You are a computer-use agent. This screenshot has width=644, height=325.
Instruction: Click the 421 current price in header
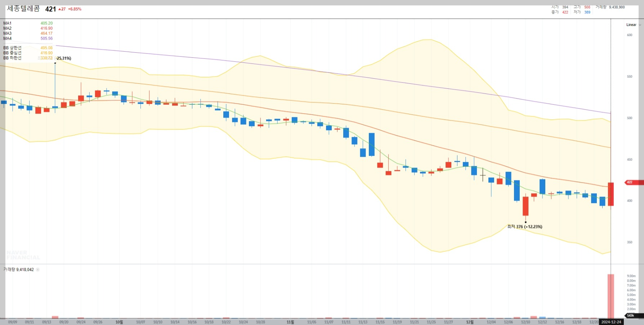point(51,9)
